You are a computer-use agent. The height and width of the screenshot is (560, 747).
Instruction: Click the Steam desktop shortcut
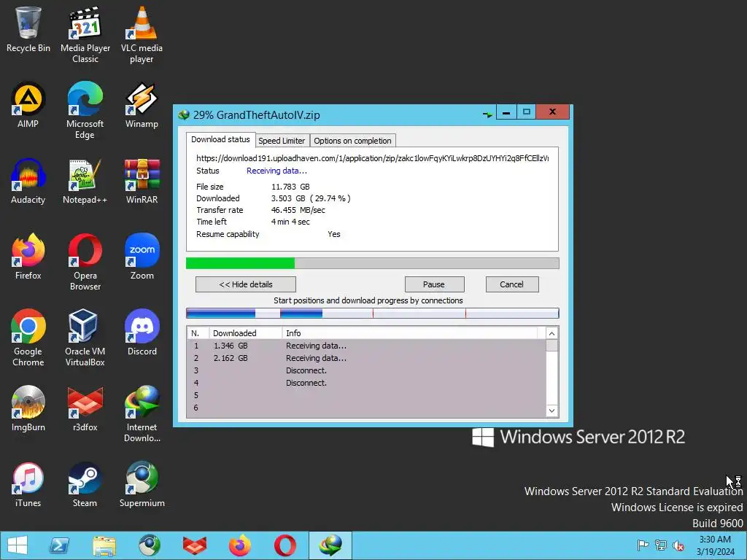coord(85,485)
